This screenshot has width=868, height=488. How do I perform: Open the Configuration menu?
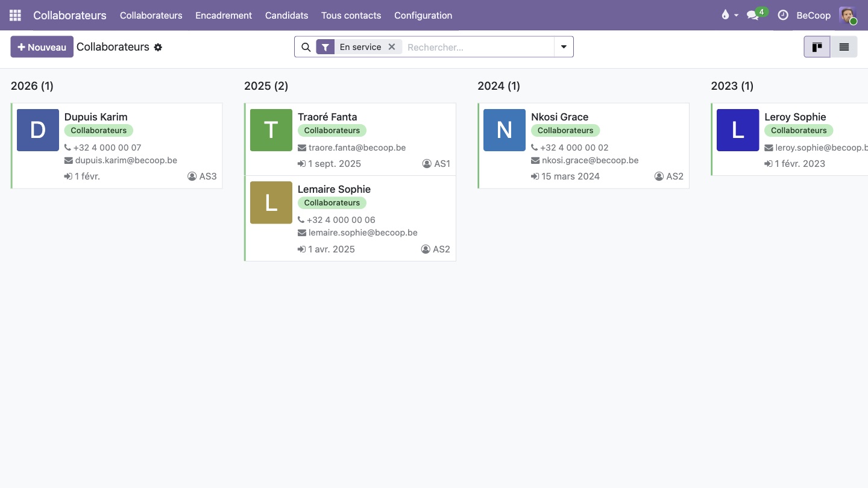click(423, 15)
